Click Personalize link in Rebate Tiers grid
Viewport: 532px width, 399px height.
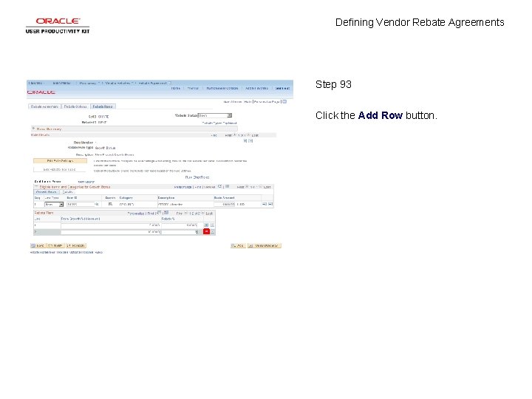(x=136, y=214)
